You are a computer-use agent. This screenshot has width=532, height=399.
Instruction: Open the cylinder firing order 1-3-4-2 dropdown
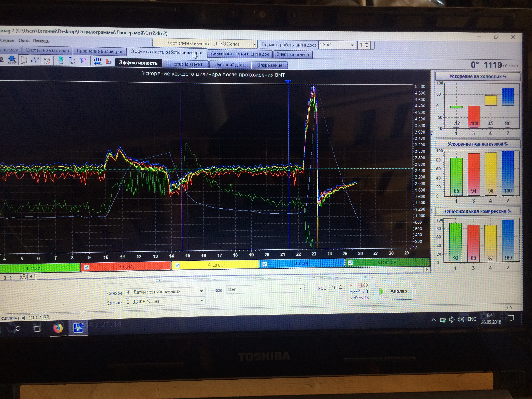pyautogui.click(x=337, y=45)
